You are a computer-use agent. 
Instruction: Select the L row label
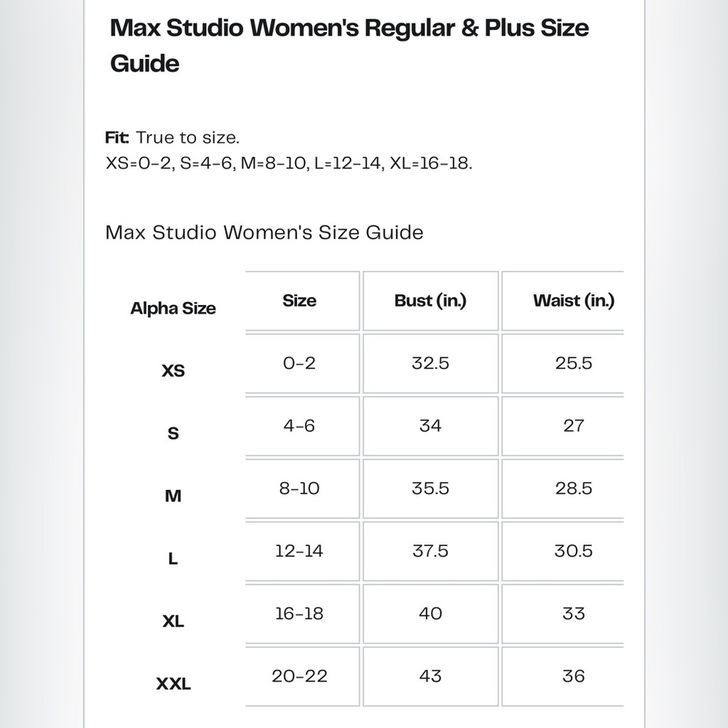(173, 558)
